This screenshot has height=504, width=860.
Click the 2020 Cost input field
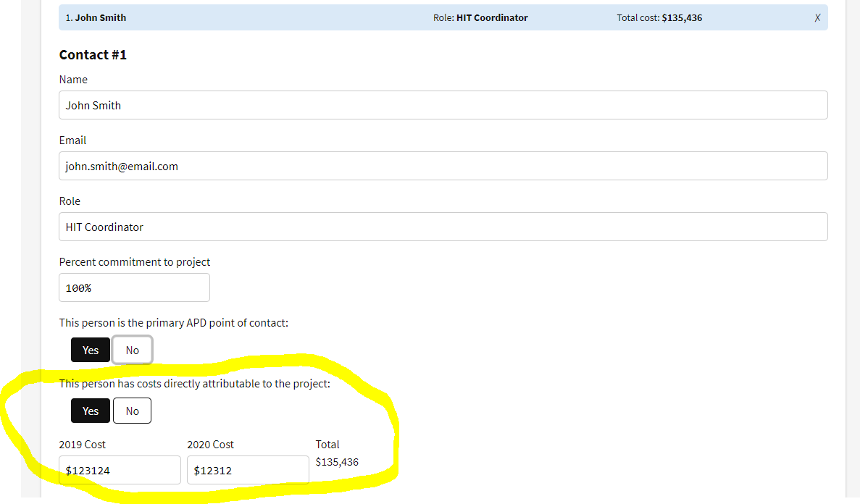pyautogui.click(x=248, y=470)
